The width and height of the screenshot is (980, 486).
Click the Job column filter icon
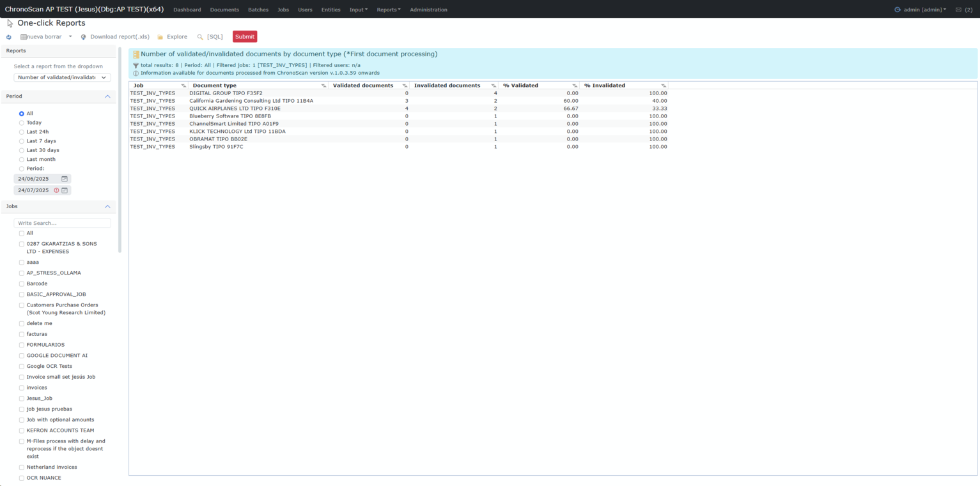(183, 86)
